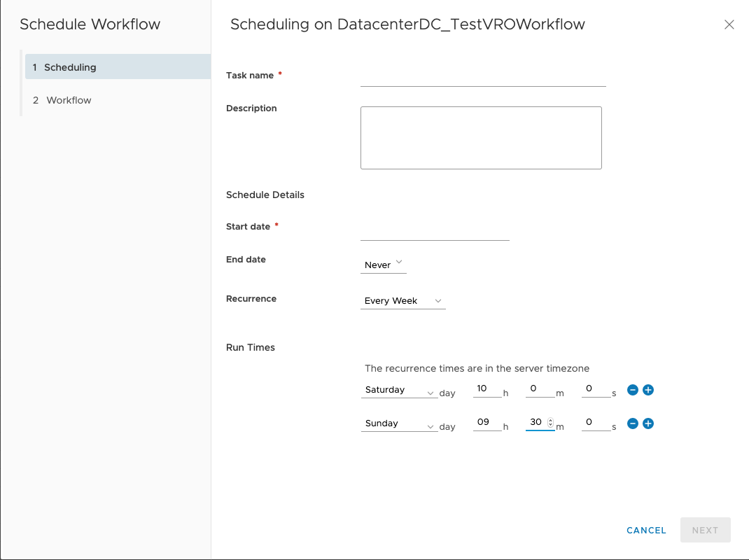Select the Sunday hours field
Viewport: 749px width, 560px height.
pyautogui.click(x=486, y=423)
